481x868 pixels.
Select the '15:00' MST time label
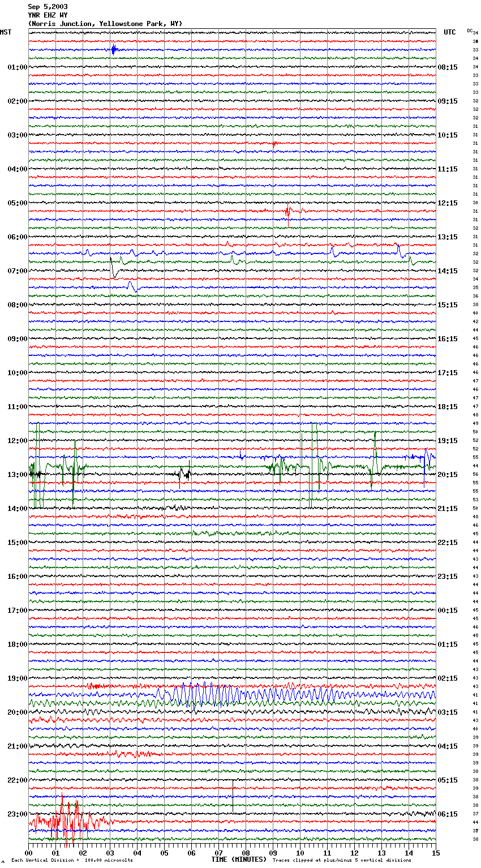coord(18,543)
